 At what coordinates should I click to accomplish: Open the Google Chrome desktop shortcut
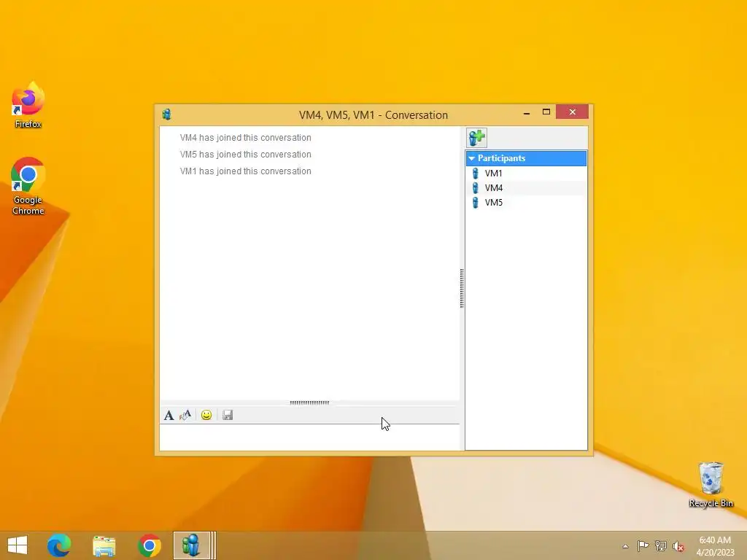coord(28,186)
